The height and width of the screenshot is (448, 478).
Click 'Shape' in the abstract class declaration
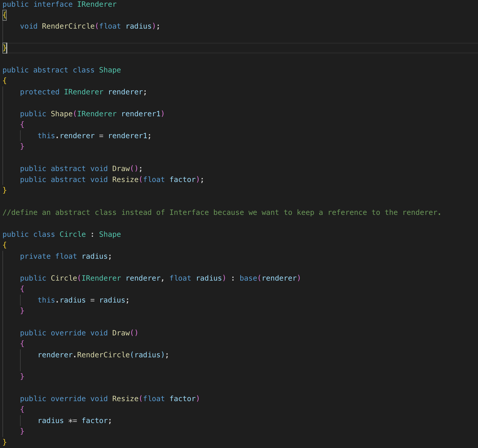(110, 70)
